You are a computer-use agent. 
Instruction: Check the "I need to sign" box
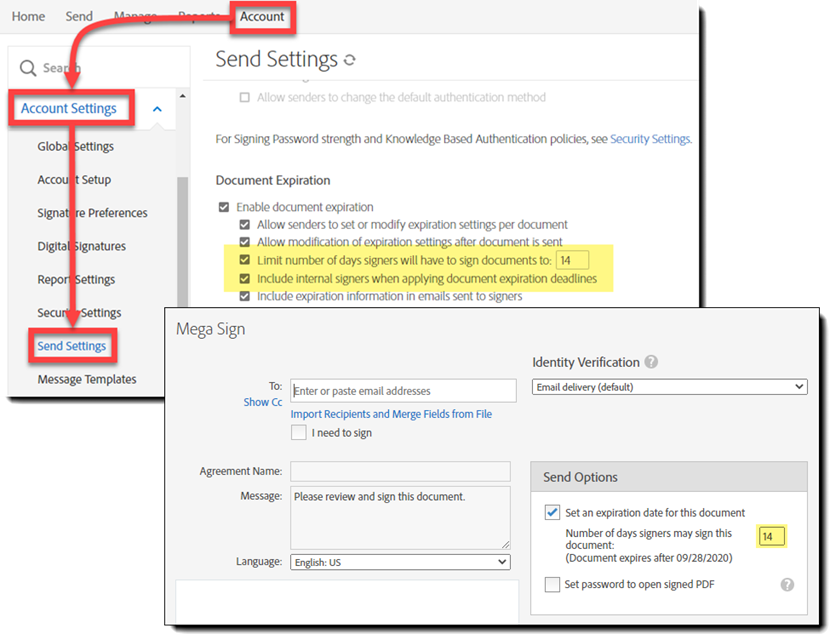298,432
